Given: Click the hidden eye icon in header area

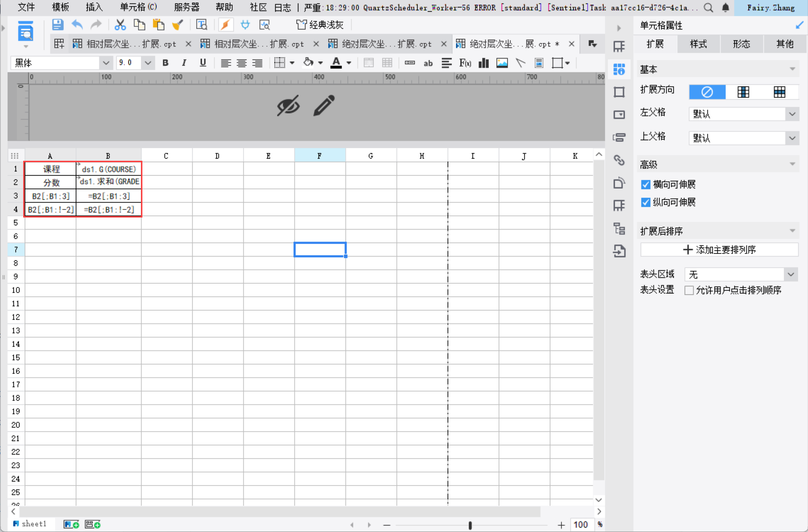Looking at the screenshot, I should pos(288,105).
